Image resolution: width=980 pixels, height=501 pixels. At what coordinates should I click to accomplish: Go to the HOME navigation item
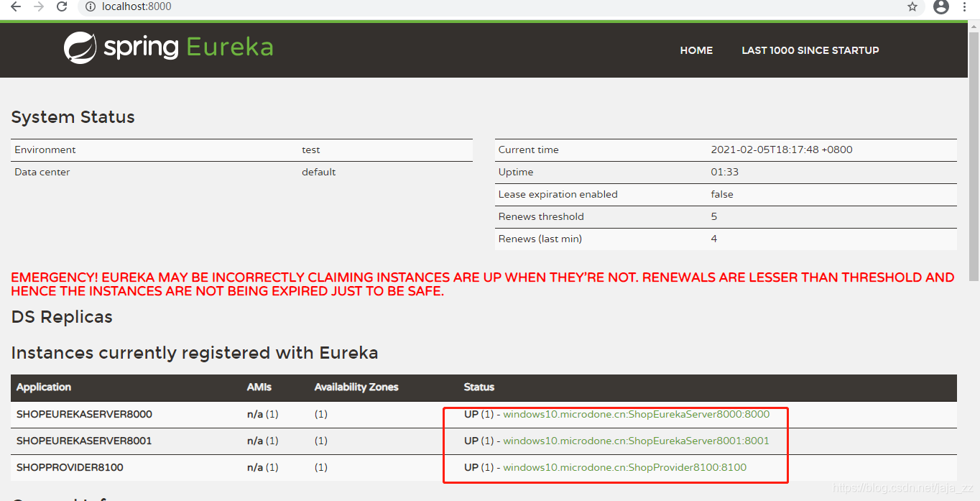tap(695, 50)
